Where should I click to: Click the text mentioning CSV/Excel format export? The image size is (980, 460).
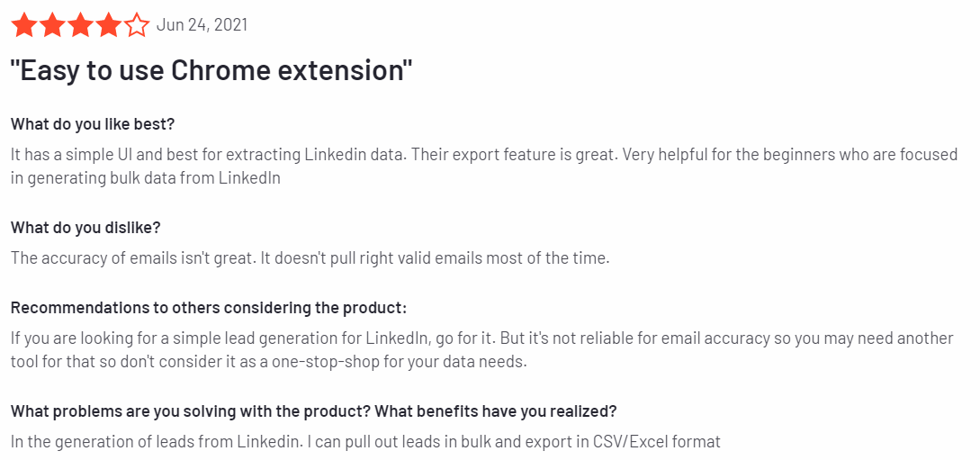(x=365, y=442)
